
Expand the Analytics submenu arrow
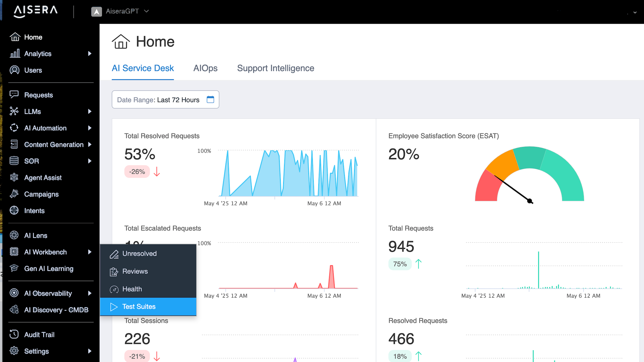pos(90,54)
